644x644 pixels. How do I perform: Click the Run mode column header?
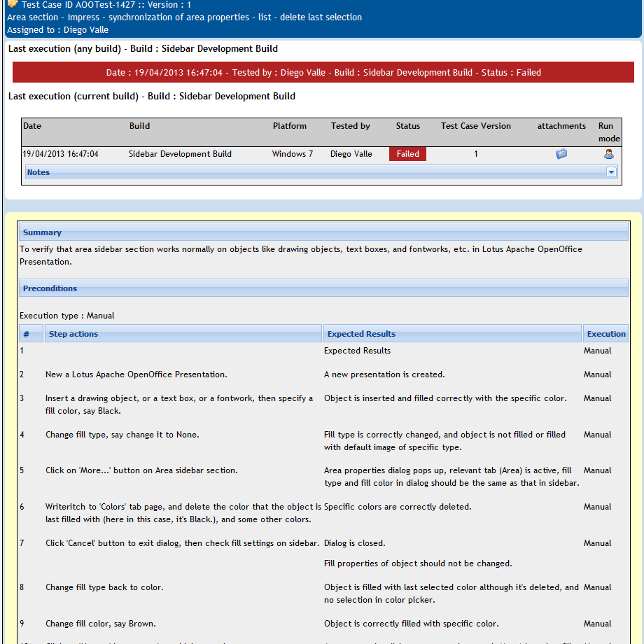coord(609,132)
